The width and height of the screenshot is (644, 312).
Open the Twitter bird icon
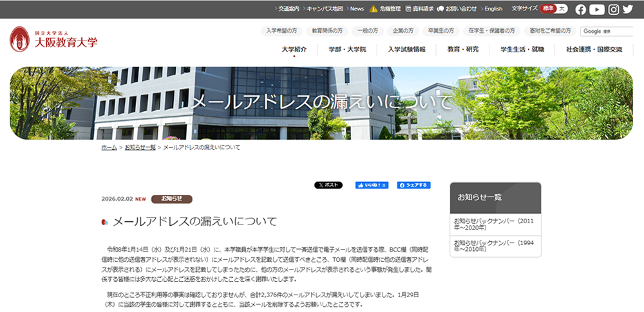point(628,9)
